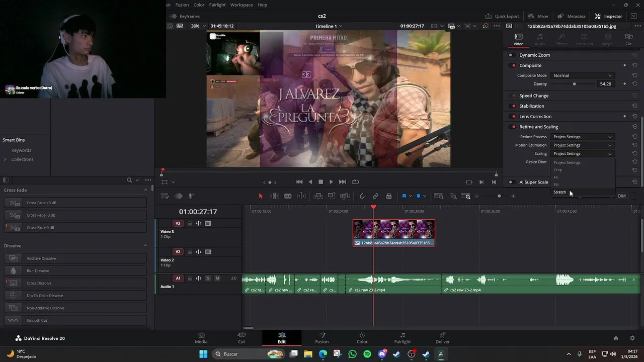
Task: Activate the Trim Edit Mode tool
Action: (274, 196)
